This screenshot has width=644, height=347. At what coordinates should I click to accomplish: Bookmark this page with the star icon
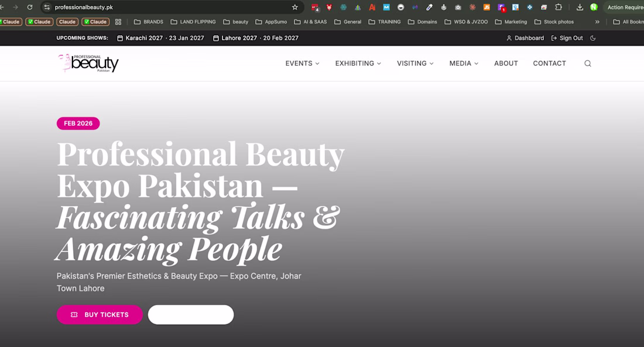(x=295, y=7)
